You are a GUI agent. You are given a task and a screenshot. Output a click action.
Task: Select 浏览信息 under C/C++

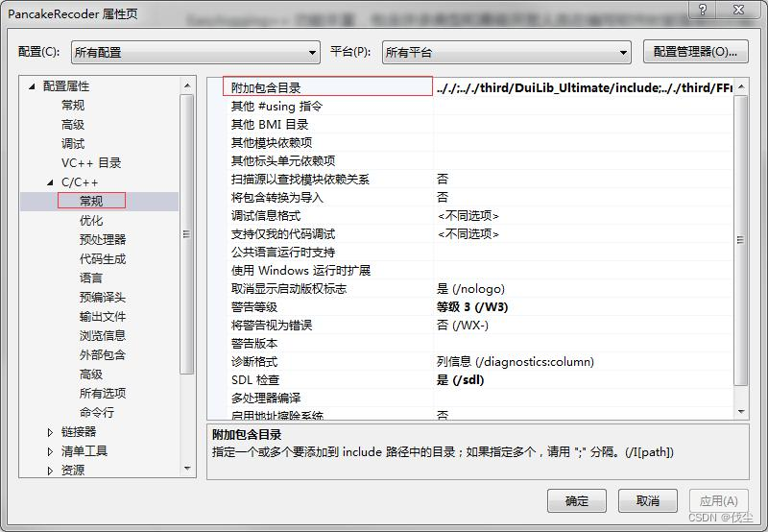click(103, 335)
